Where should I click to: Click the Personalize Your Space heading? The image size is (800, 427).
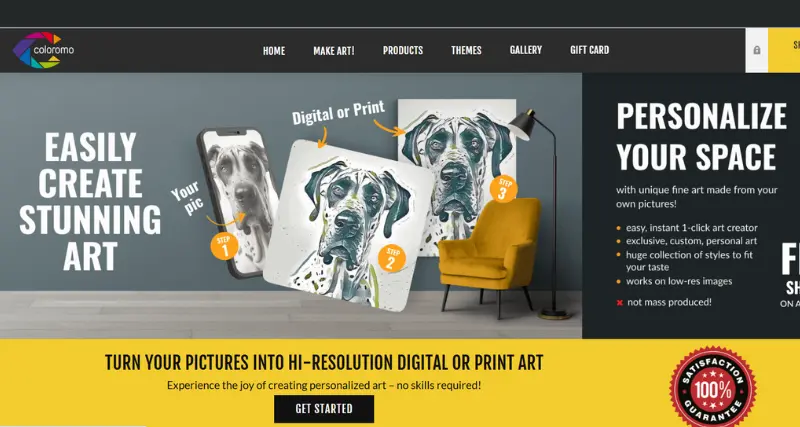[x=702, y=136]
